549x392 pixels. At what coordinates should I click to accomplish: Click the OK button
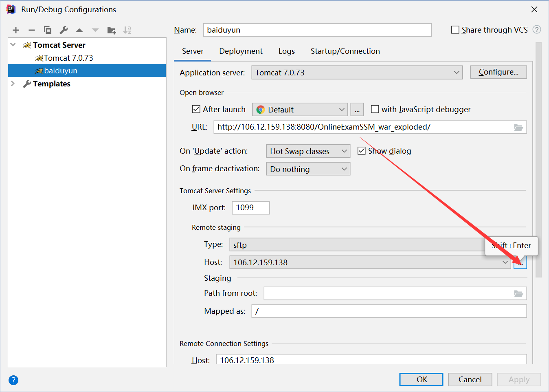[x=422, y=379]
